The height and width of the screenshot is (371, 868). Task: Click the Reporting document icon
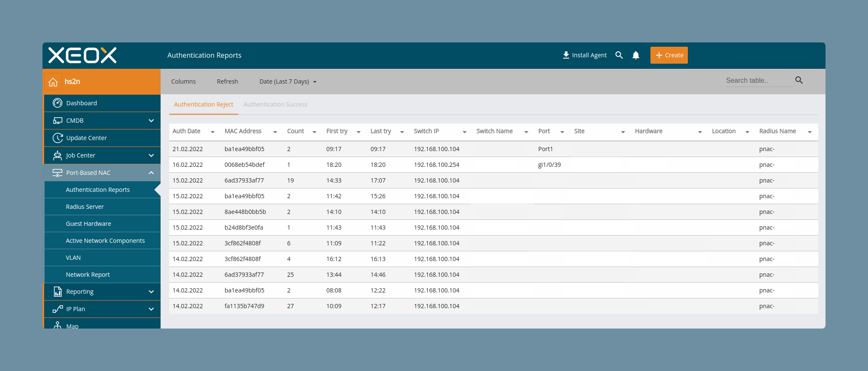pyautogui.click(x=57, y=292)
